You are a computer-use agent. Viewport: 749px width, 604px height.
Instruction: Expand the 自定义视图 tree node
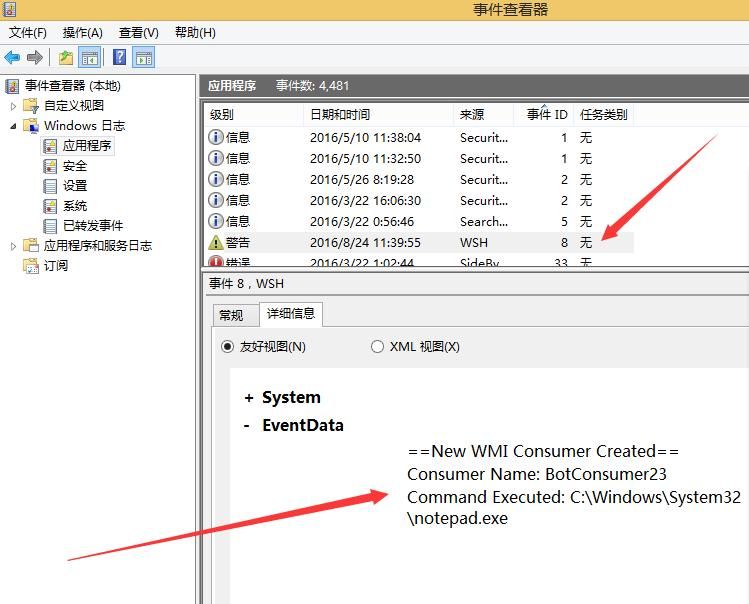(13, 106)
